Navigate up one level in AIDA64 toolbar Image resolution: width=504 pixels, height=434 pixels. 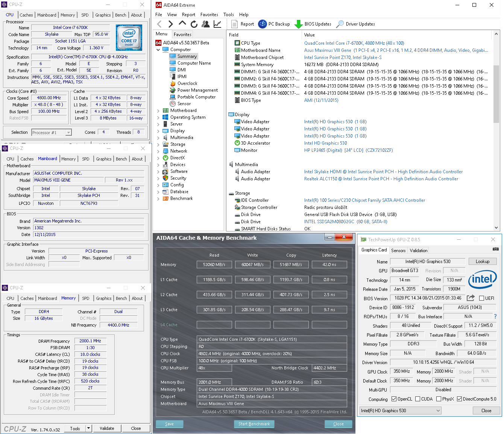(x=182, y=24)
